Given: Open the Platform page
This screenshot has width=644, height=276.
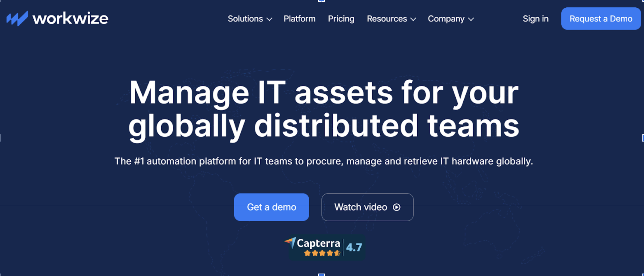Looking at the screenshot, I should 299,19.
